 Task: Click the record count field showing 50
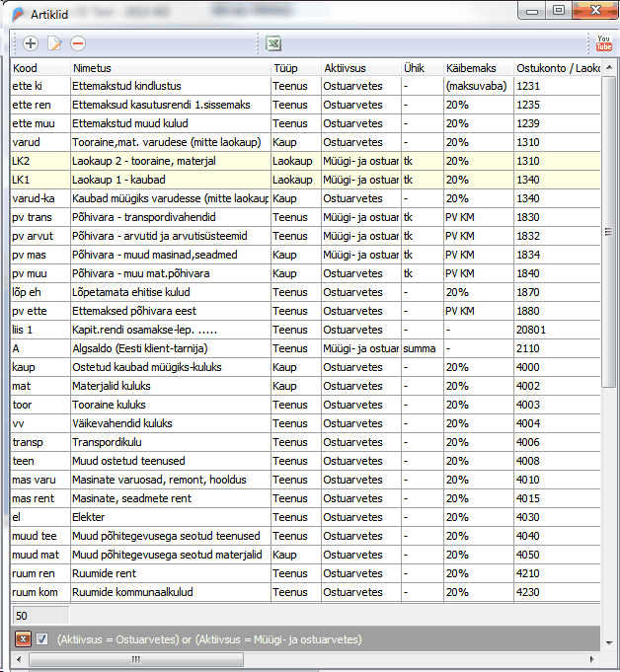(x=40, y=616)
